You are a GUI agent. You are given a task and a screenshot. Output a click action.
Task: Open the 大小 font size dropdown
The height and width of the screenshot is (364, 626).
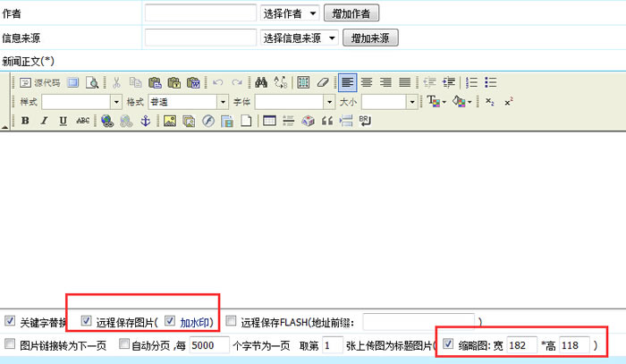click(412, 102)
